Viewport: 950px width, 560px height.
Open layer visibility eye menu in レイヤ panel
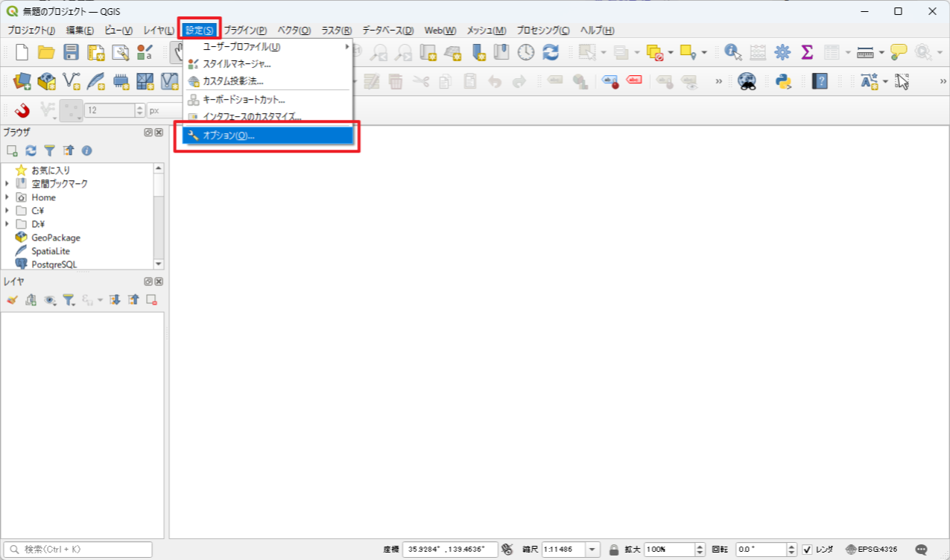point(50,300)
